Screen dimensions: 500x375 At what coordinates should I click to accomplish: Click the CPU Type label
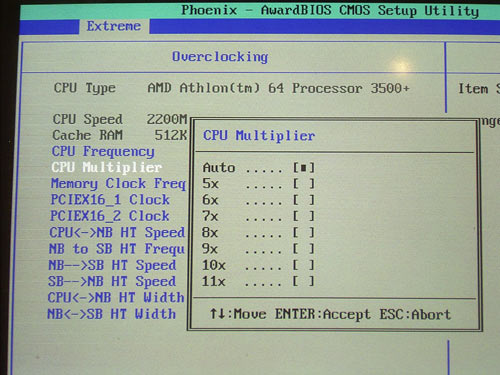coord(85,88)
